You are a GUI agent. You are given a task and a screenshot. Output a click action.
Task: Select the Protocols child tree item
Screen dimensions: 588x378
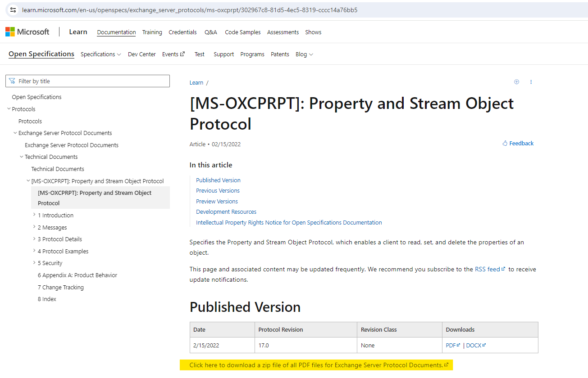pos(30,121)
